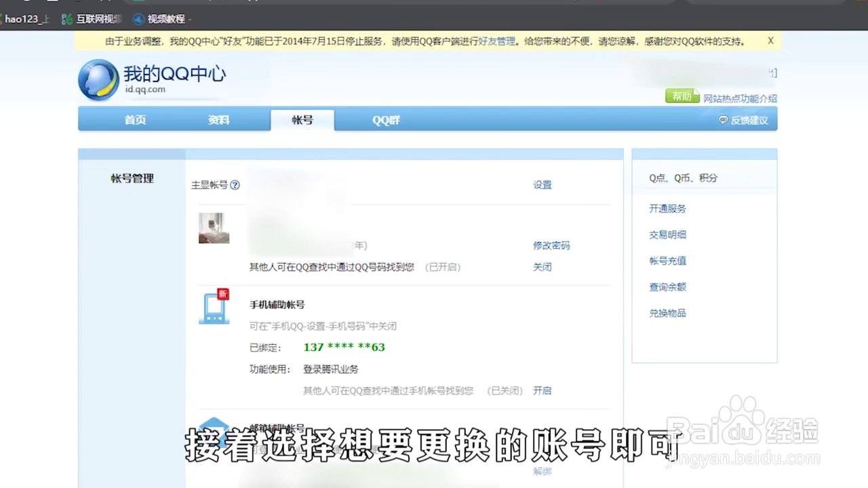Click the account avatar thumbnail
This screenshot has height=488, width=868.
(214, 228)
